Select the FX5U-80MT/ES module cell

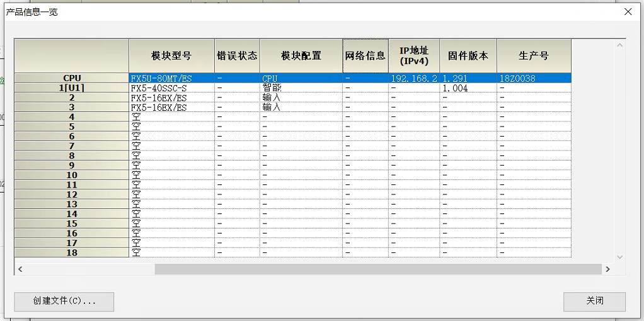pos(171,79)
